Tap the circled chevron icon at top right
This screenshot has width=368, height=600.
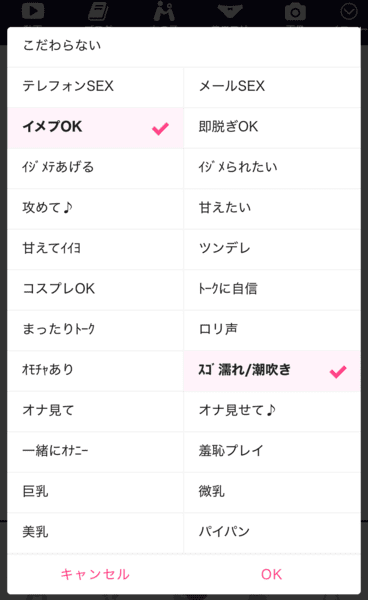(349, 11)
